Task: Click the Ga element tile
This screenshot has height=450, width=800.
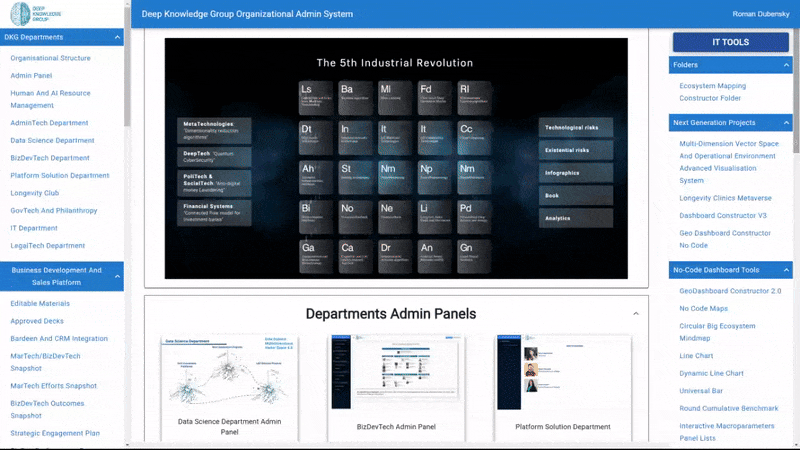Action: point(316,257)
